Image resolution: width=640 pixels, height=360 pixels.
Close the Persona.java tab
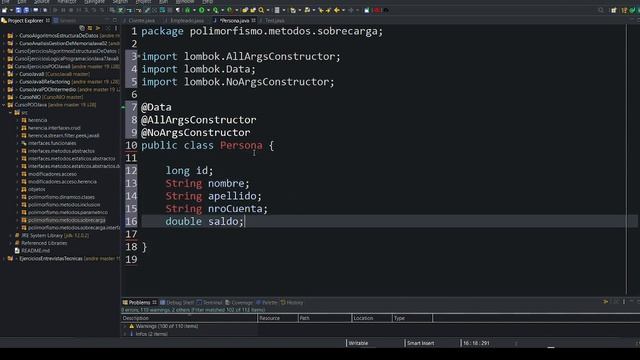(x=253, y=20)
